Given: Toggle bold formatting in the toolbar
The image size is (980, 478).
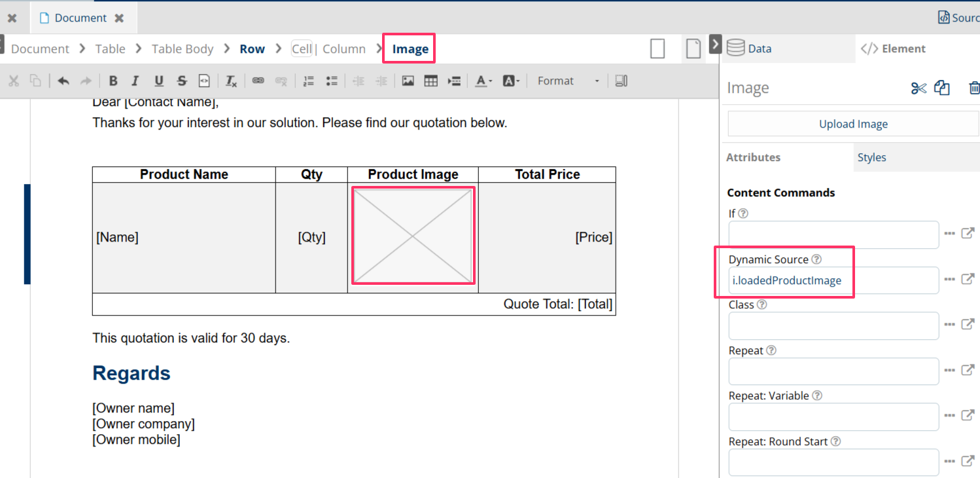Looking at the screenshot, I should 113,81.
